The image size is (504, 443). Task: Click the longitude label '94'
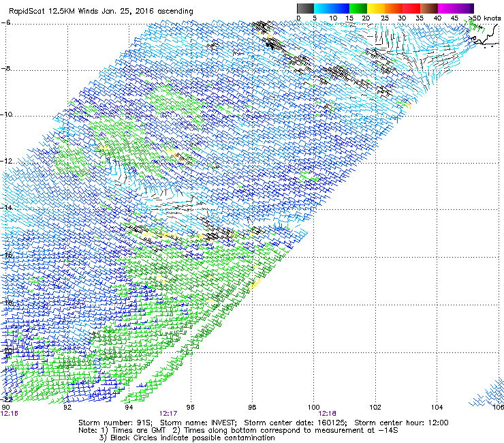[x=129, y=407]
